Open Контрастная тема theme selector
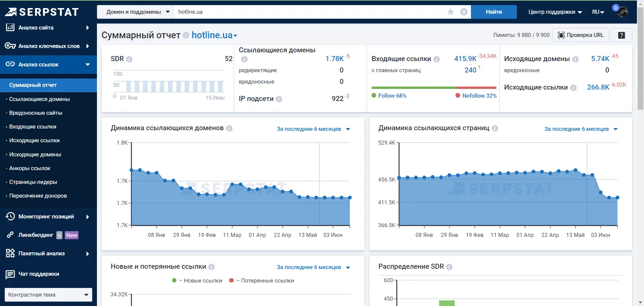The height and width of the screenshot is (306, 644). [48, 295]
